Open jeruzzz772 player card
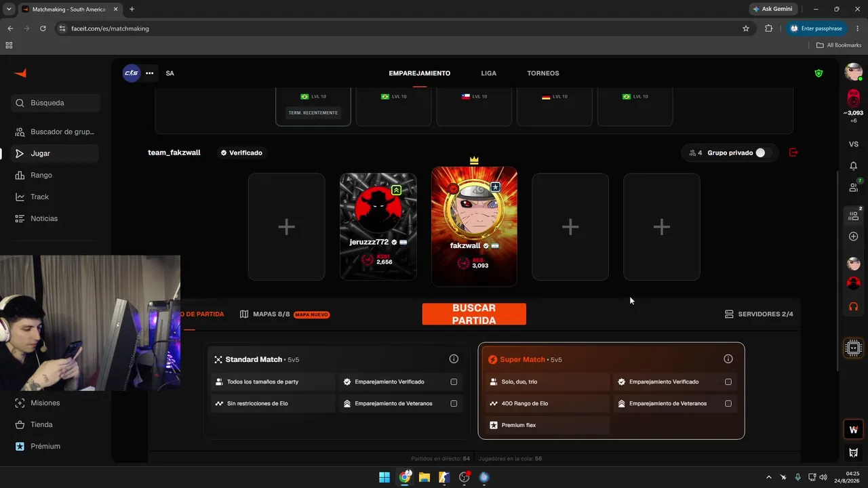868x488 pixels. [x=378, y=226]
